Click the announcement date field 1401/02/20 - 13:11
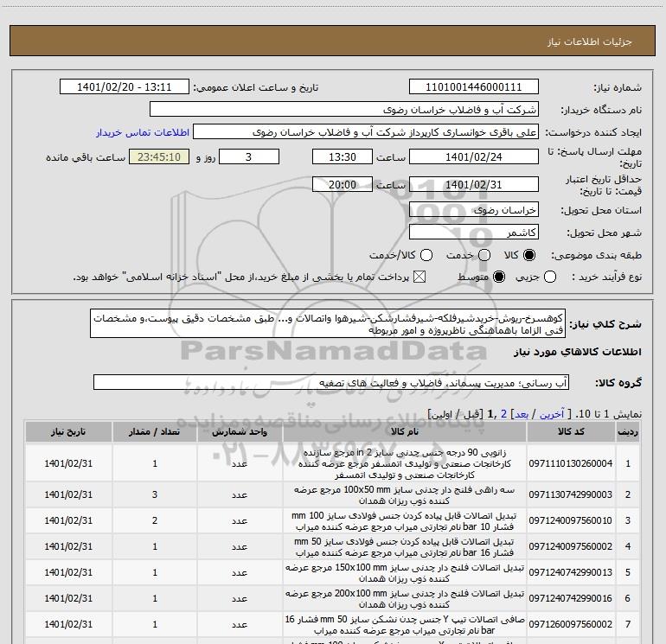Screen dimensions: 666x644 124,86
